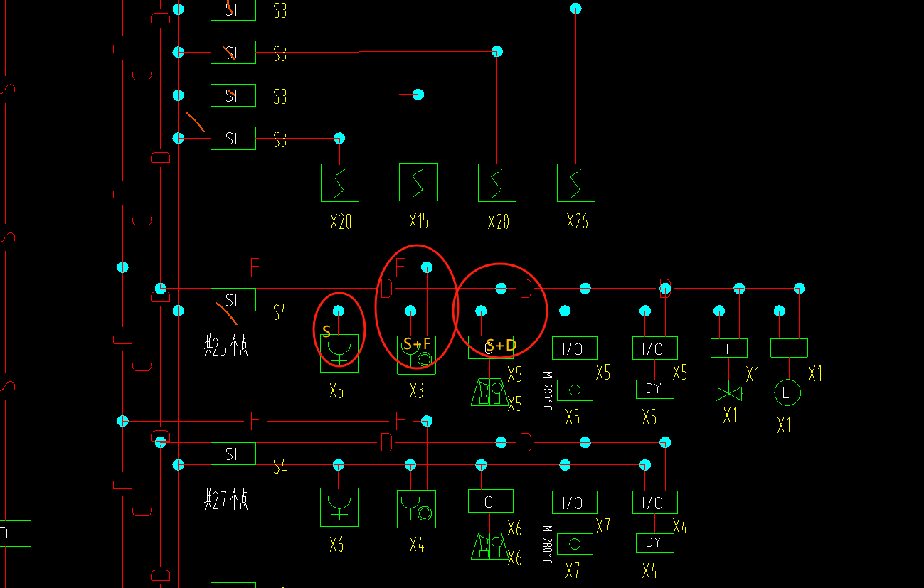Click the S3 label on the X15 circuit
The image size is (924, 588).
tap(280, 96)
